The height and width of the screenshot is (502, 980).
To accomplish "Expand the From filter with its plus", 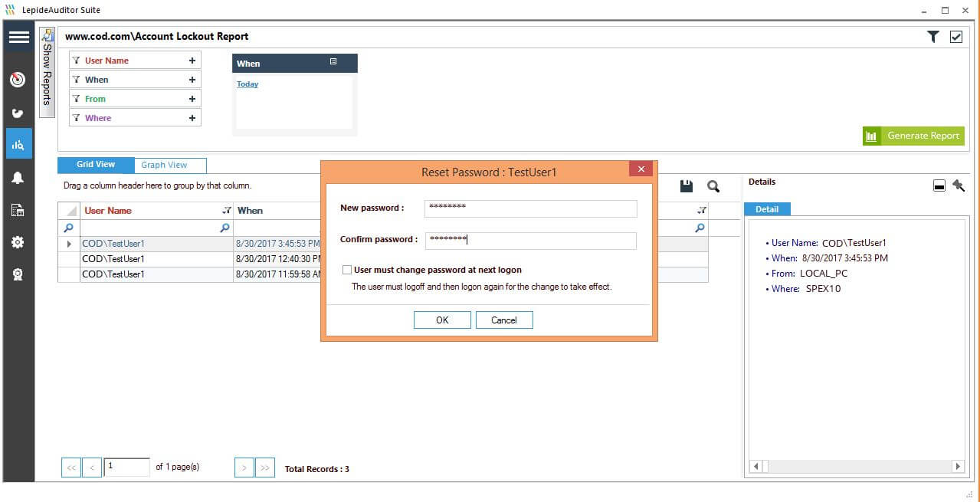I will [192, 99].
